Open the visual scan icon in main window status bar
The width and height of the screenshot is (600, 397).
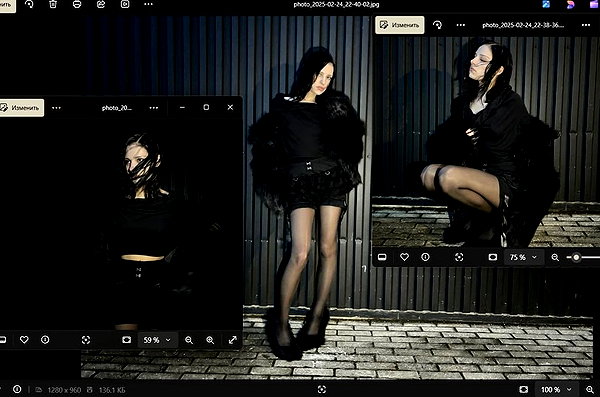pyautogui.click(x=322, y=389)
